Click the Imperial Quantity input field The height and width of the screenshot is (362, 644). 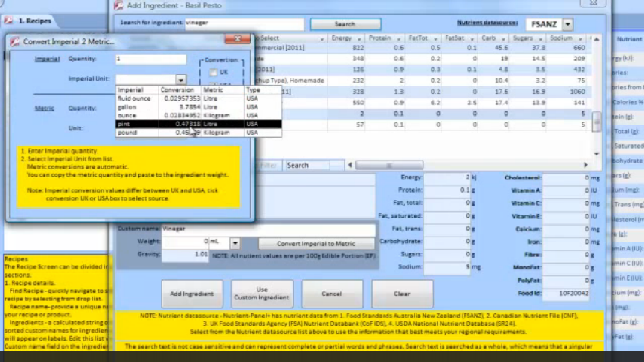[x=151, y=59]
